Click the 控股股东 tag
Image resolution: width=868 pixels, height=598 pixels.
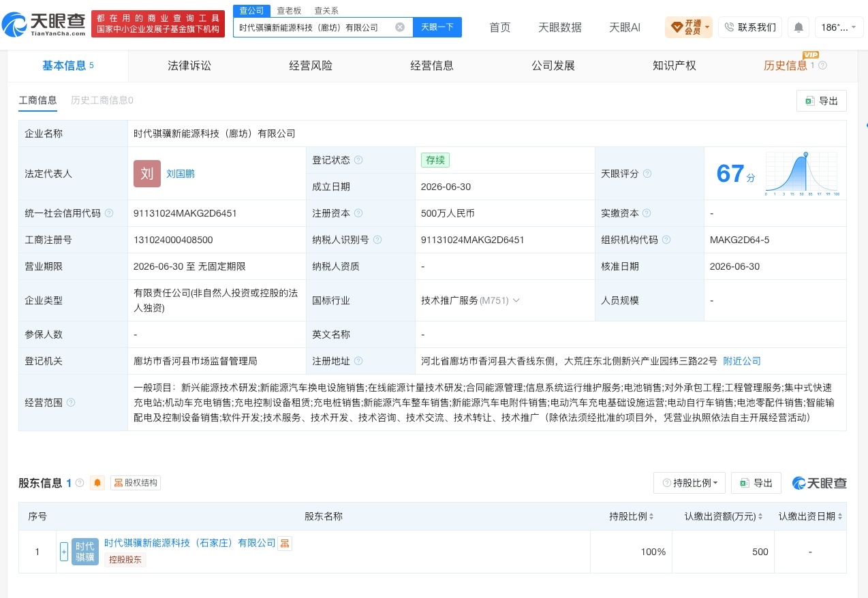coord(125,560)
